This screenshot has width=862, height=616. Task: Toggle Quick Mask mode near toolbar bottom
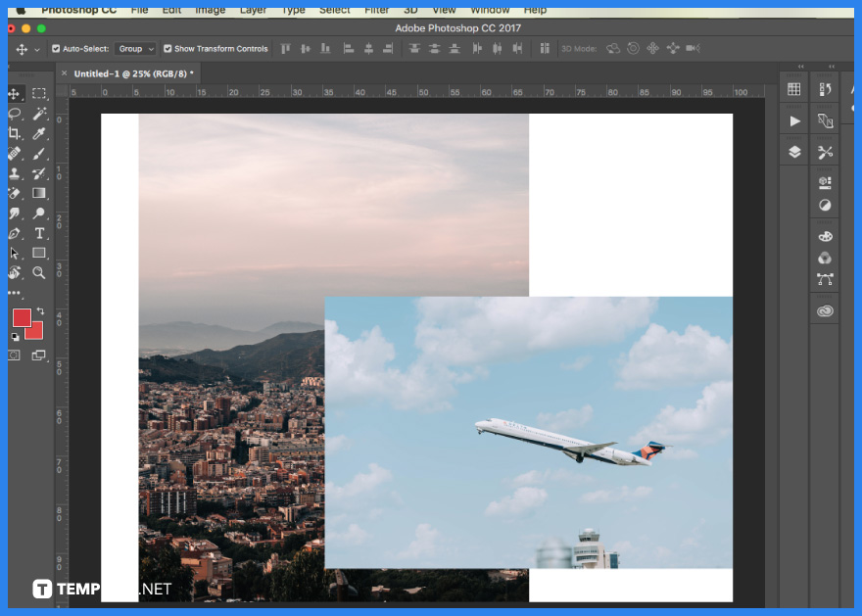(x=15, y=355)
